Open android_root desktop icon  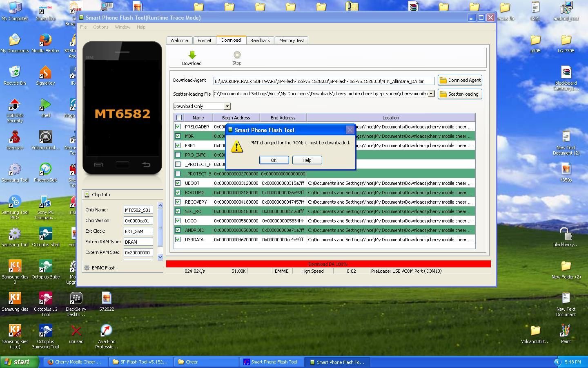click(566, 8)
